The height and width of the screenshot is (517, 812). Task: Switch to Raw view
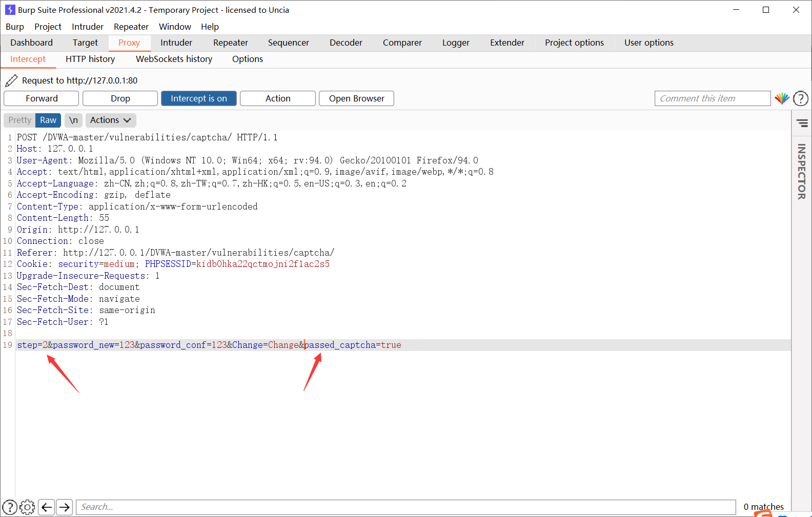click(48, 120)
